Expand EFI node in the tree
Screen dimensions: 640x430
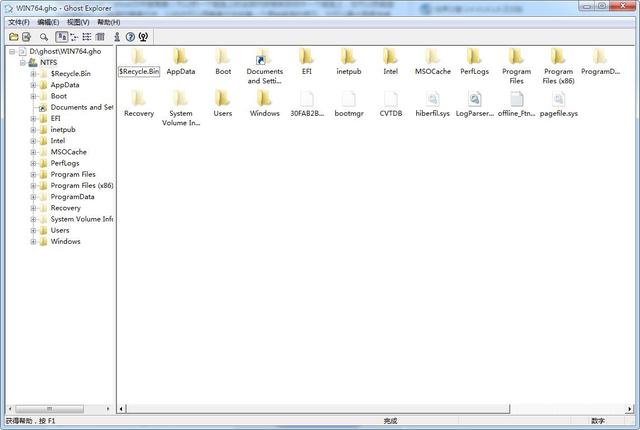33,119
